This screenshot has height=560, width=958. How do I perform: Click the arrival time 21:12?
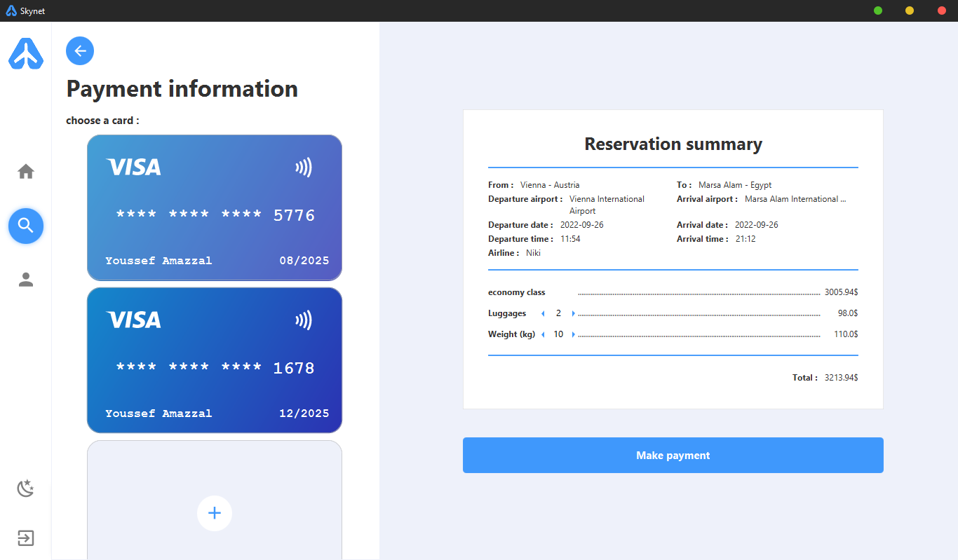click(x=746, y=239)
